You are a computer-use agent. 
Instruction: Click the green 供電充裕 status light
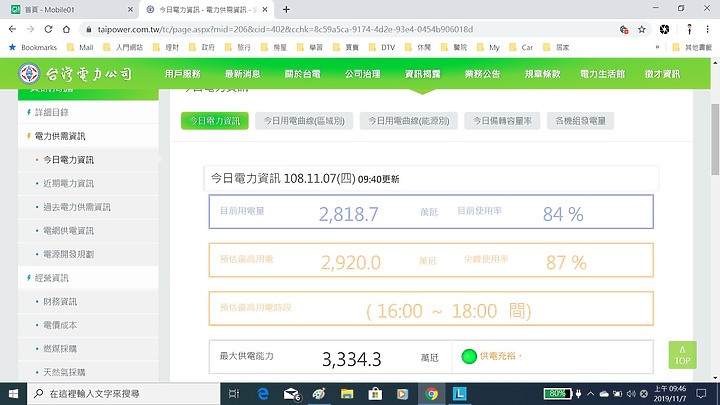pos(469,356)
